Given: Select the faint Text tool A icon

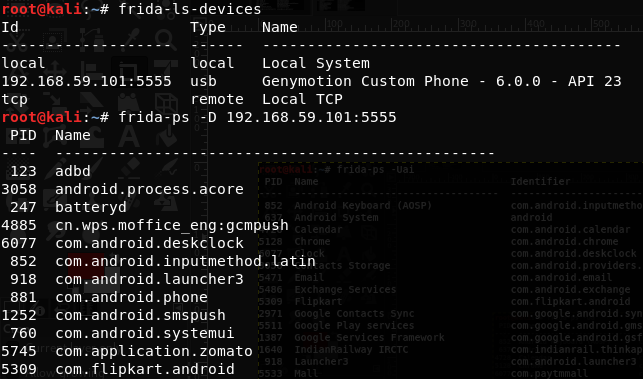Looking at the screenshot, I should [x=129, y=135].
